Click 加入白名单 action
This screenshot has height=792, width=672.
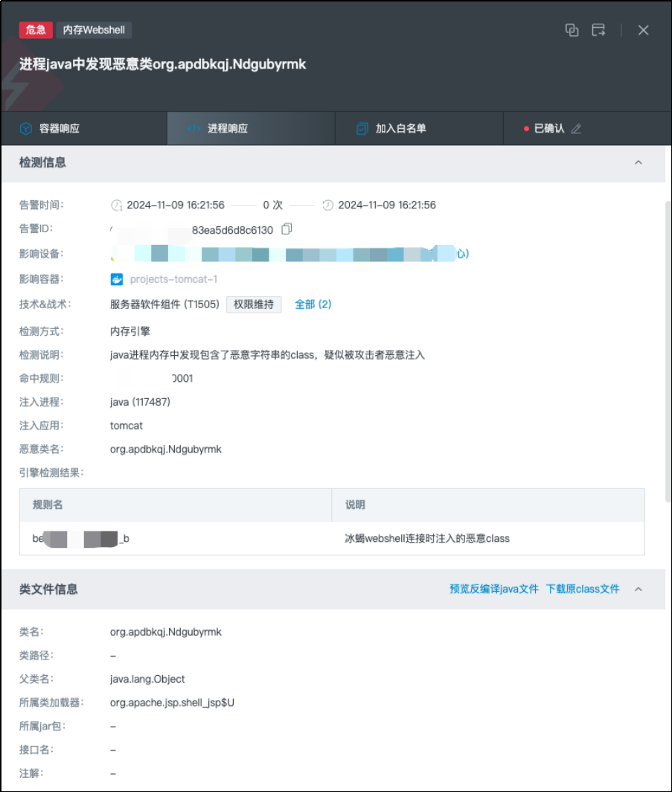point(419,128)
